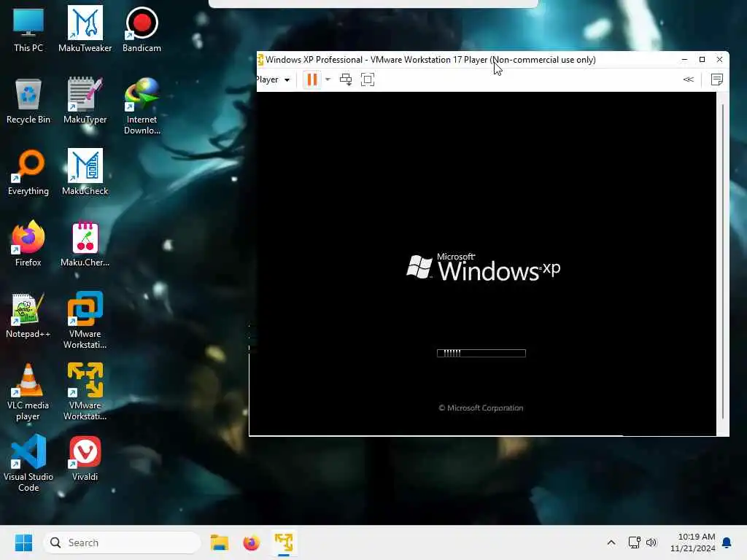Select the Everything search desktop icon
The image size is (747, 560).
pyautogui.click(x=28, y=172)
